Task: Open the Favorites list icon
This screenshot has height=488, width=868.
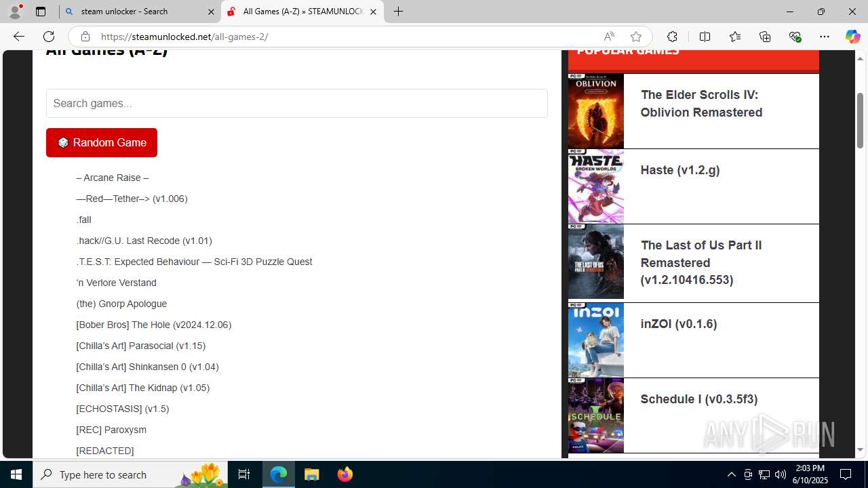Action: [x=735, y=37]
